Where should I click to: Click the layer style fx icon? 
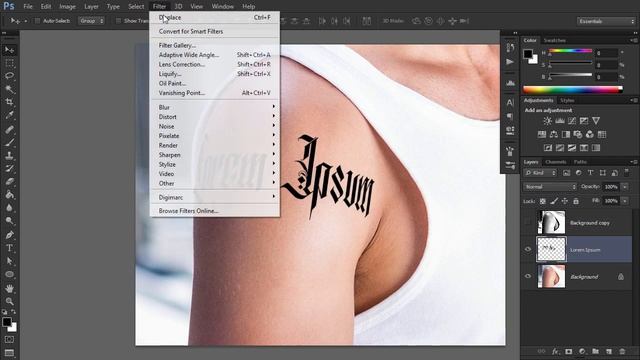click(555, 351)
